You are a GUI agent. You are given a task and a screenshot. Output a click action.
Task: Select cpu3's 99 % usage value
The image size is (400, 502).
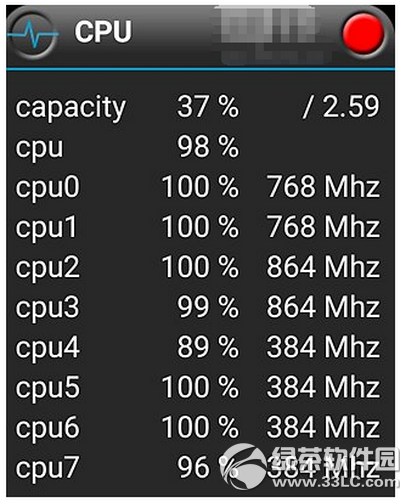click(208, 307)
